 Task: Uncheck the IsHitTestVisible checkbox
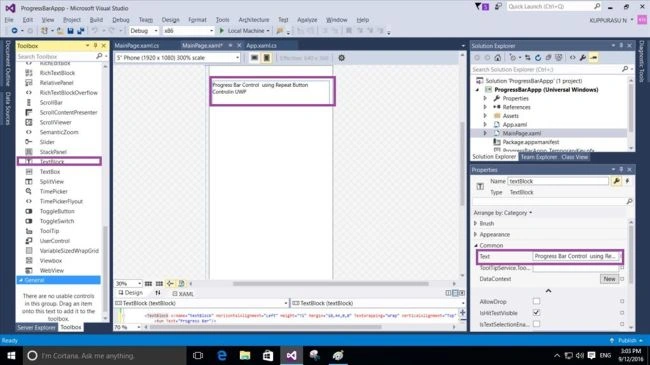[x=536, y=312]
